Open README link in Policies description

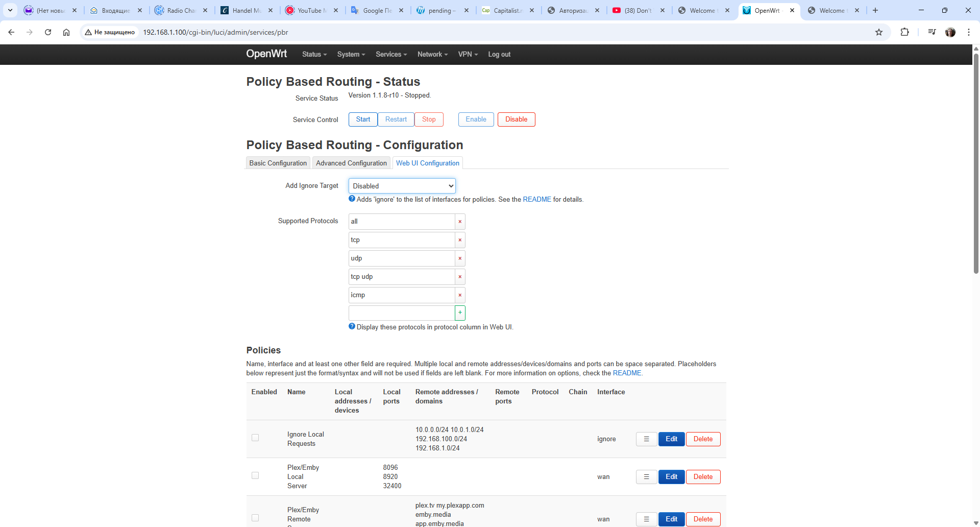click(627, 373)
